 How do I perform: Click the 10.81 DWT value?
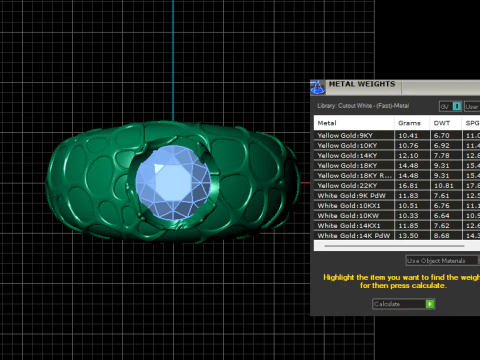pos(444,185)
